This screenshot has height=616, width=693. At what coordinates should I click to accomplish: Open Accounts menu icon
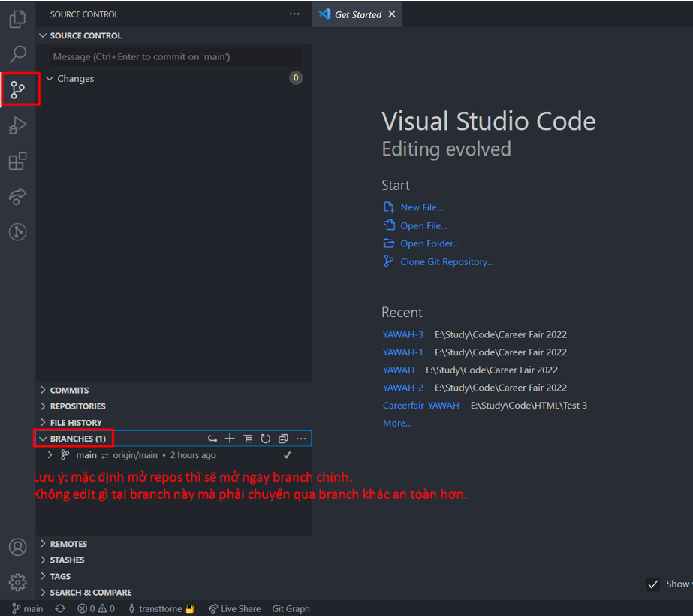coord(18,547)
